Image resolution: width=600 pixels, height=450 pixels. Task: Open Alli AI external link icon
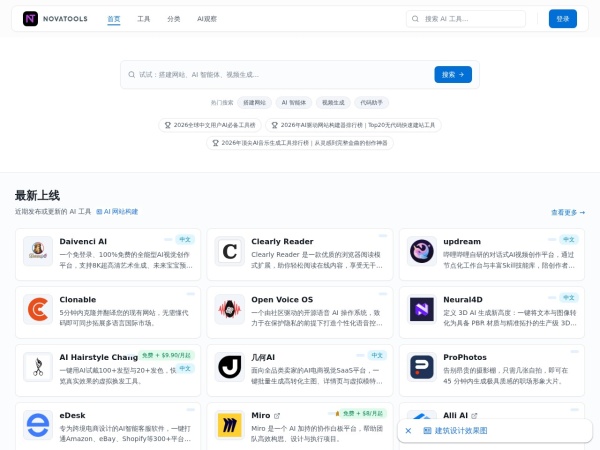tap(474, 416)
